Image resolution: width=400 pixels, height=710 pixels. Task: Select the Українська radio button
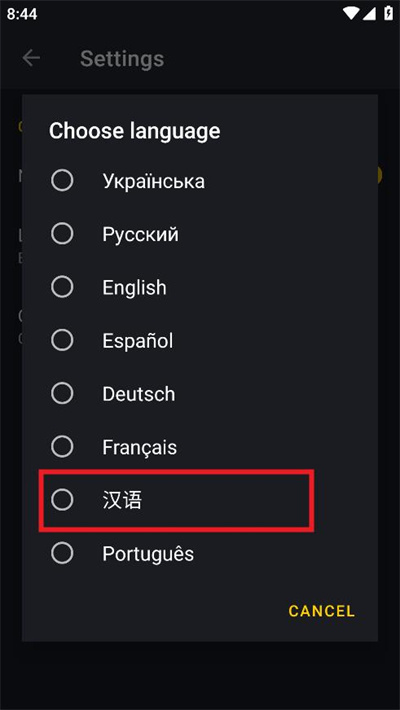coord(62,181)
